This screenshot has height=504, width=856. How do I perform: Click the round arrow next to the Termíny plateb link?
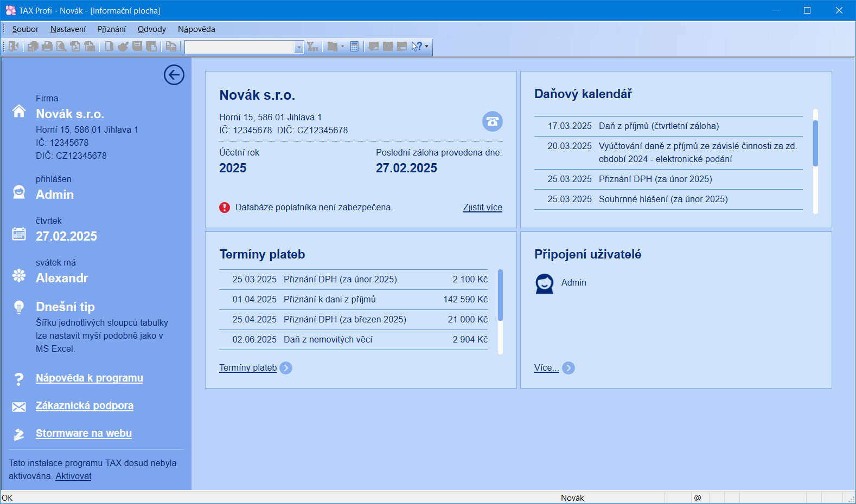click(x=286, y=368)
